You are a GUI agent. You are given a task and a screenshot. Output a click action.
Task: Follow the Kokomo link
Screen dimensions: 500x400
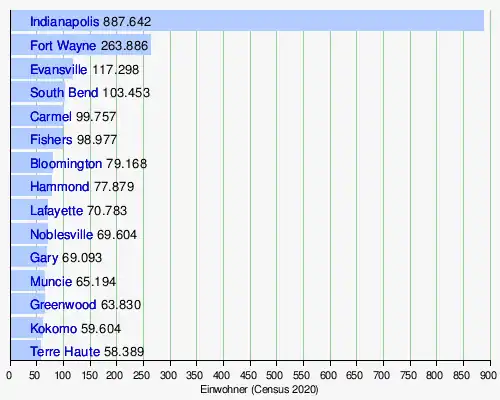(x=53, y=329)
